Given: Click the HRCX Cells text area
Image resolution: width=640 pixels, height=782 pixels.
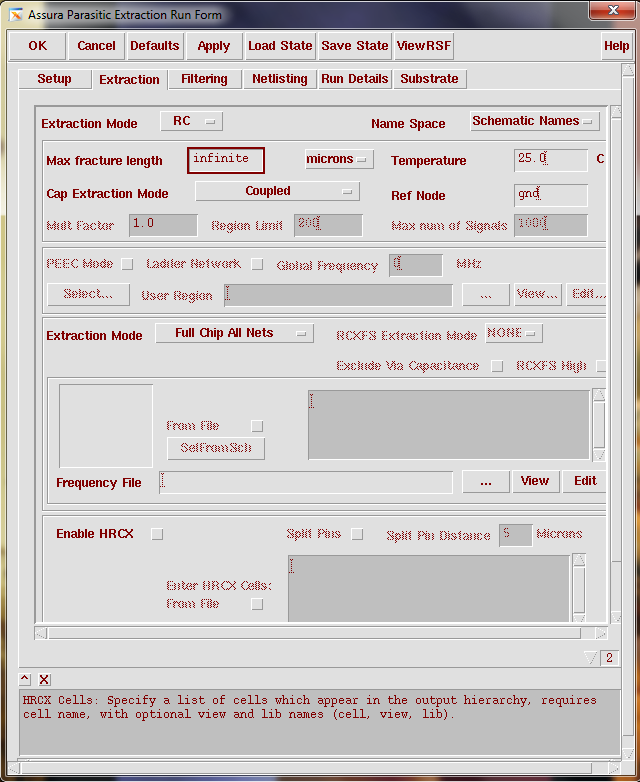Looking at the screenshot, I should point(429,588).
